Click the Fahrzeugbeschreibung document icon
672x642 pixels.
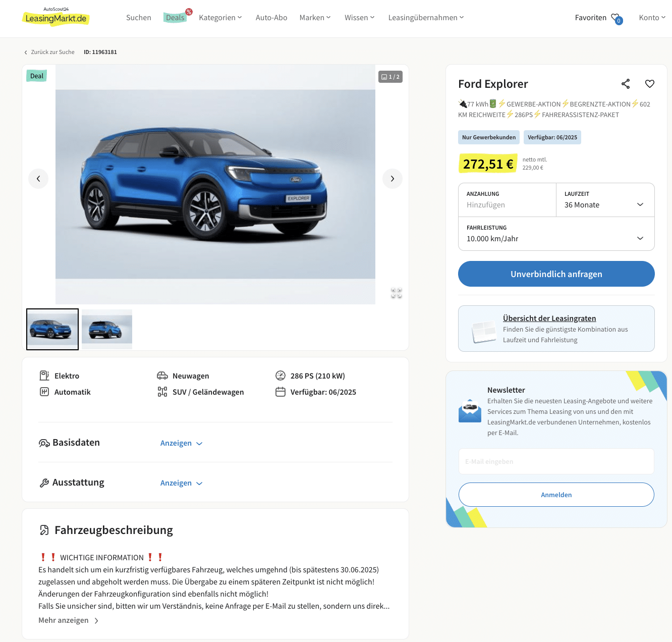44,530
